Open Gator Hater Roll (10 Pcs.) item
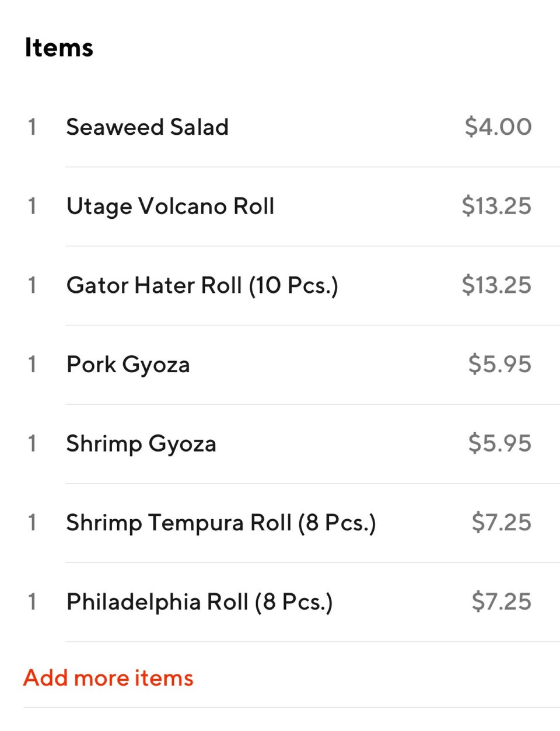The image size is (560, 731). point(202,286)
